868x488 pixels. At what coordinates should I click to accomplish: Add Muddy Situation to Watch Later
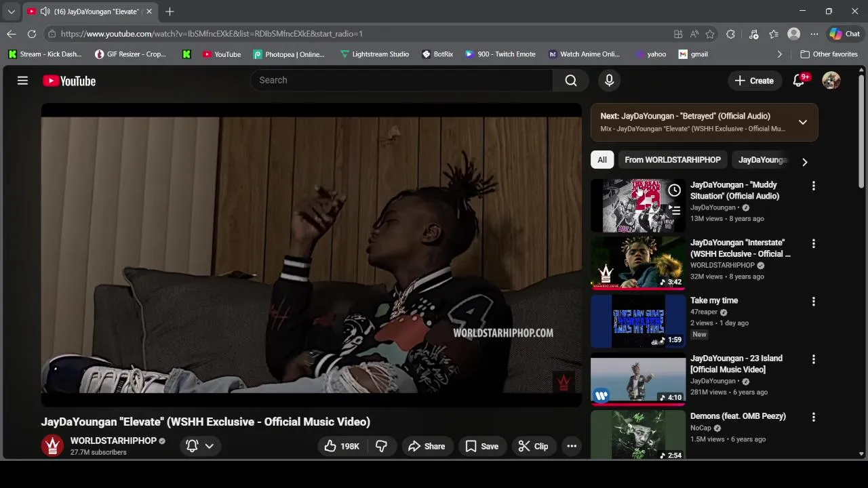click(x=674, y=190)
